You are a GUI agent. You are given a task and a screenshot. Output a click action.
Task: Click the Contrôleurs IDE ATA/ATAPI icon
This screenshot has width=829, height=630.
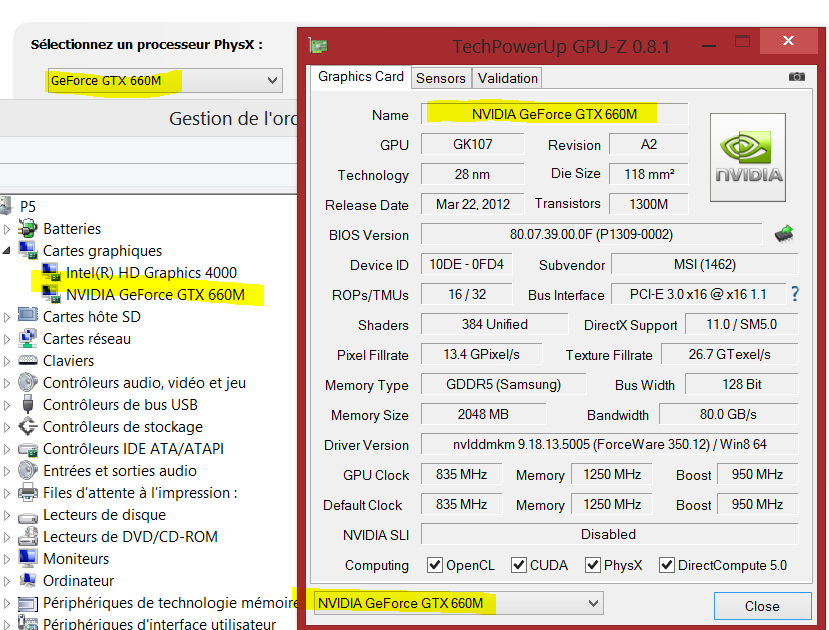[27, 449]
